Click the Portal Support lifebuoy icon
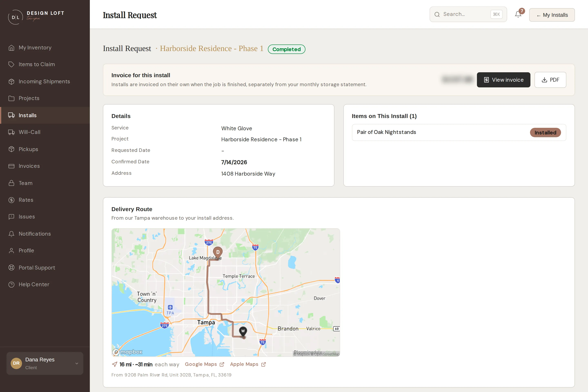 [11, 267]
